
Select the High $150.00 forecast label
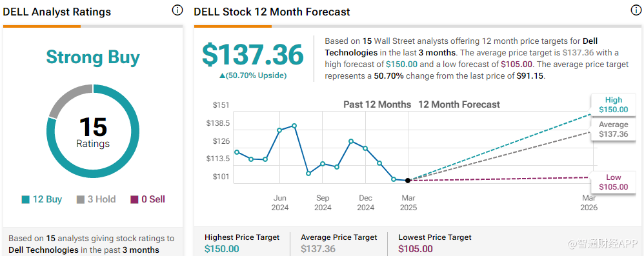(x=613, y=104)
